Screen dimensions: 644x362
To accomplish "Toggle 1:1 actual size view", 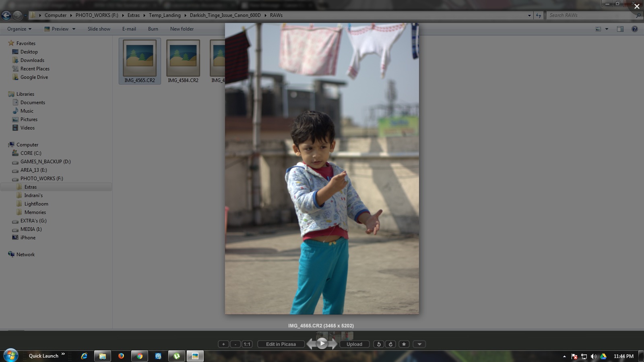I will tap(247, 344).
